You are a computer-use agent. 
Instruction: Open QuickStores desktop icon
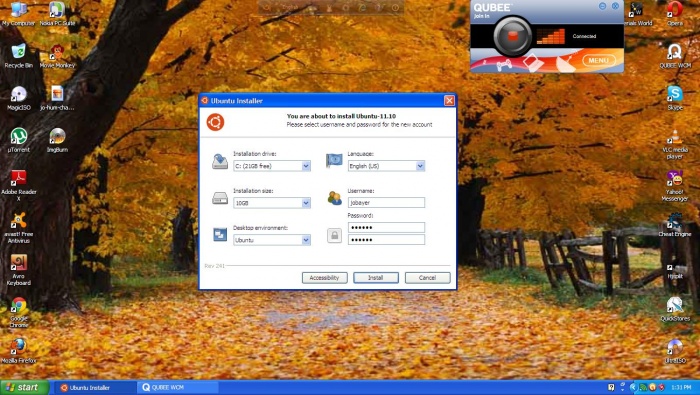(x=675, y=309)
